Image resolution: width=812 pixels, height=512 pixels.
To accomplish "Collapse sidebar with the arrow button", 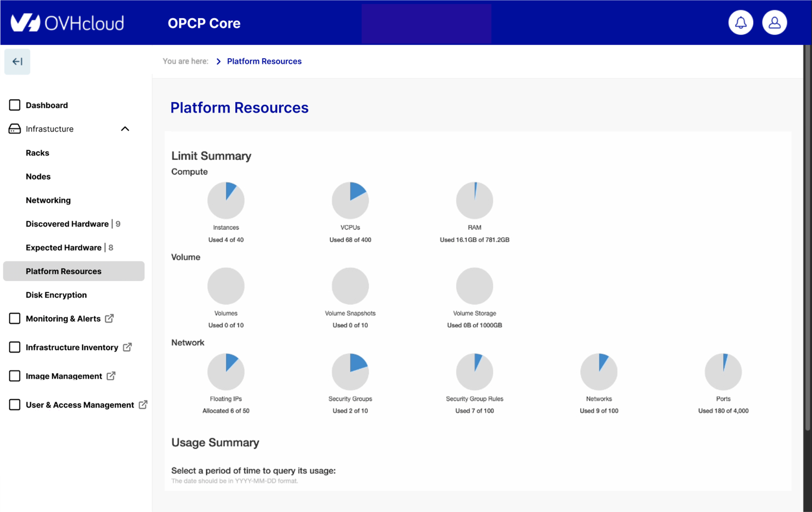I will 17,62.
